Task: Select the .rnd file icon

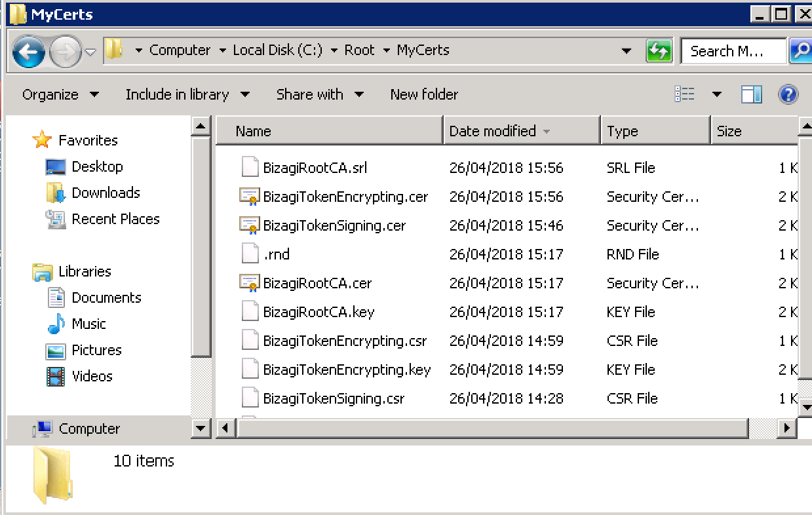Action: click(250, 254)
